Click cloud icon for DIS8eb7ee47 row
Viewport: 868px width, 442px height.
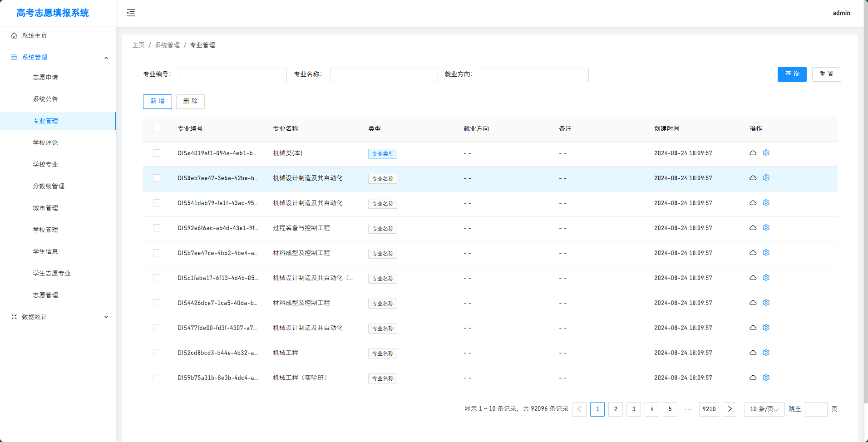tap(753, 178)
